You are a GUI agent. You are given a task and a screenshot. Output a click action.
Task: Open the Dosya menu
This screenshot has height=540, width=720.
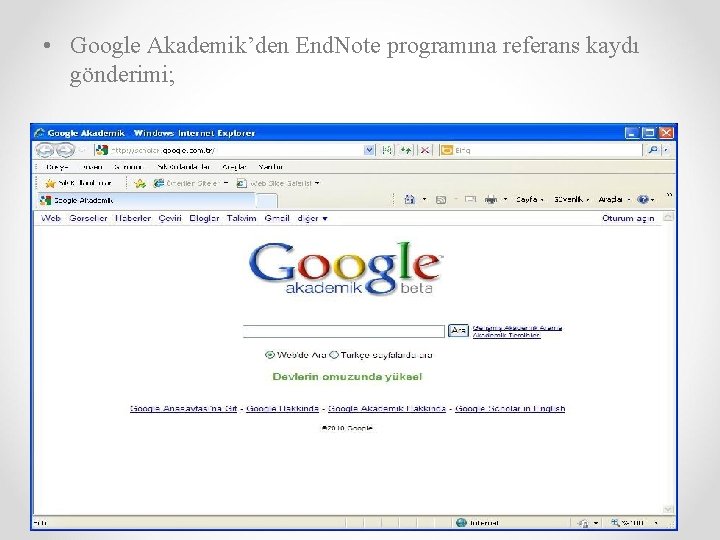(x=57, y=167)
